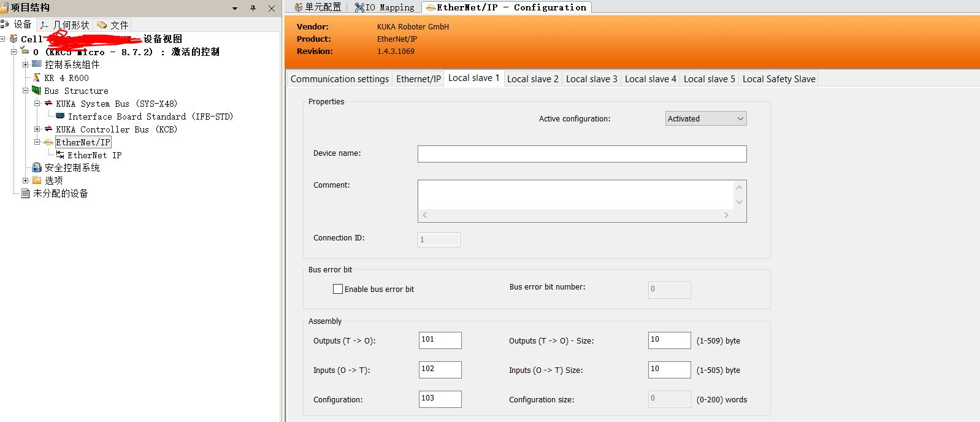
Task: Switch to the IO Mapping tab
Action: 385,7
